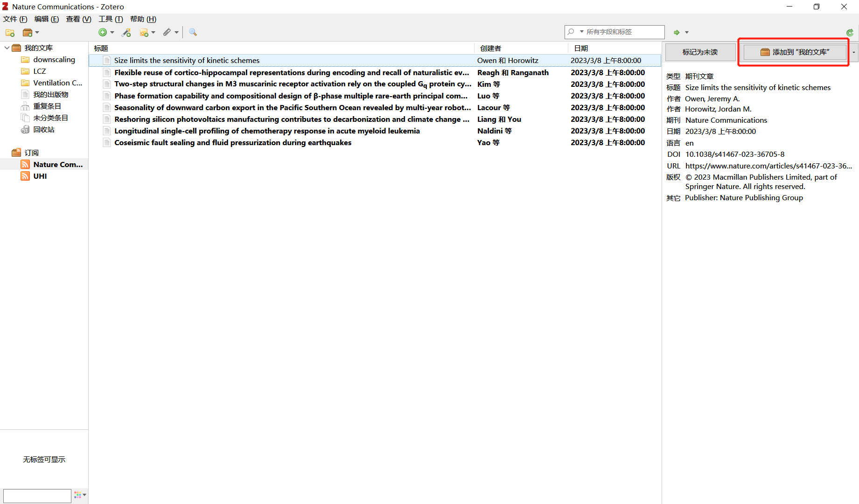The image size is (859, 504).
Task: Click the New Library box icon
Action: coord(28,33)
